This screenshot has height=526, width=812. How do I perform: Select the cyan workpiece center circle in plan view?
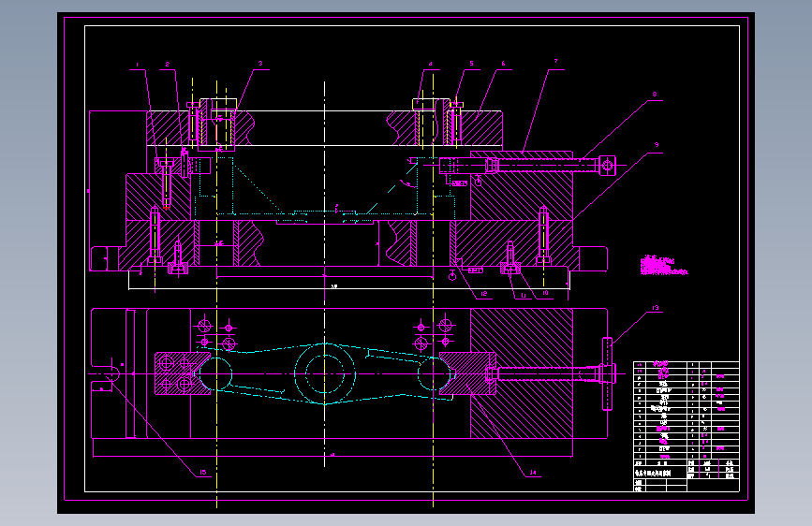tap(325, 373)
